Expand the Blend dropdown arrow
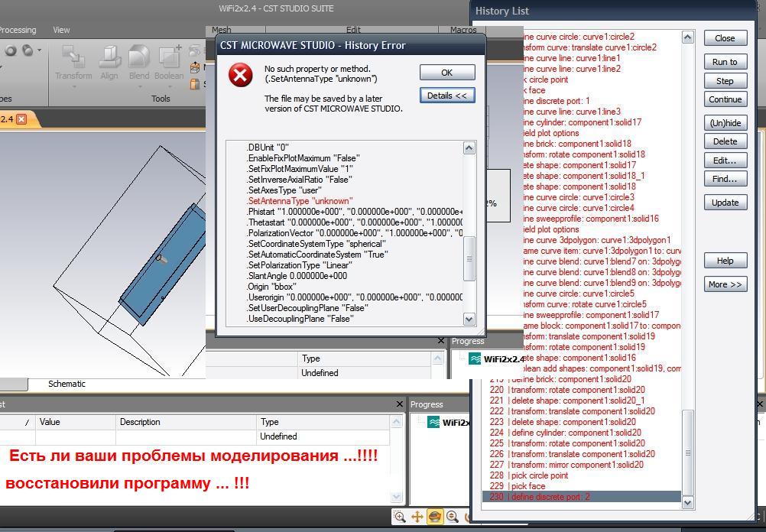Screen dimensions: 766x532 [139, 87]
